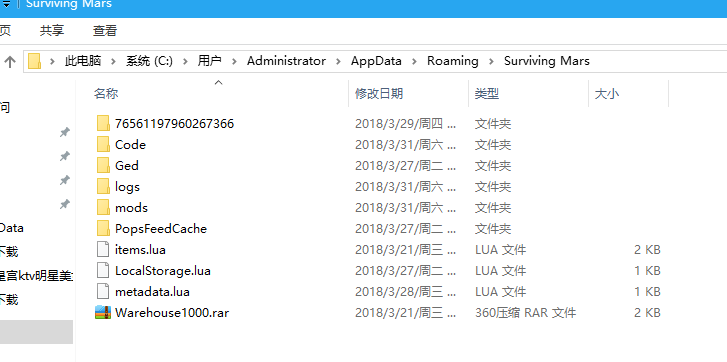Select the PopsFeedCache folder name
727x362 pixels.
tap(160, 229)
